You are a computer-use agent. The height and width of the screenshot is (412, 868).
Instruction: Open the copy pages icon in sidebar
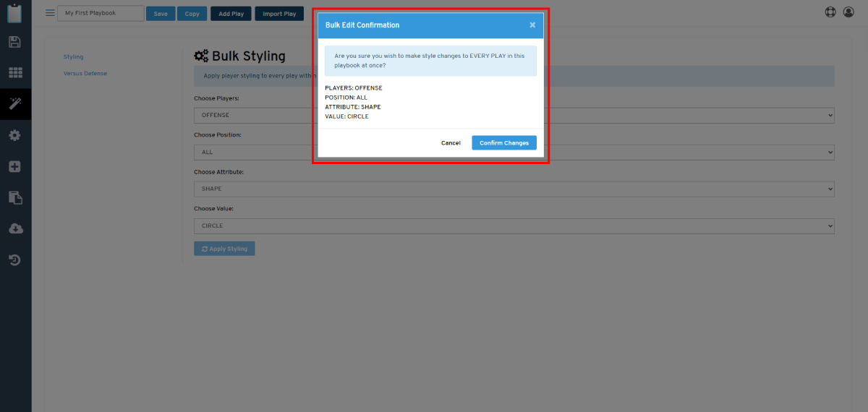14,197
